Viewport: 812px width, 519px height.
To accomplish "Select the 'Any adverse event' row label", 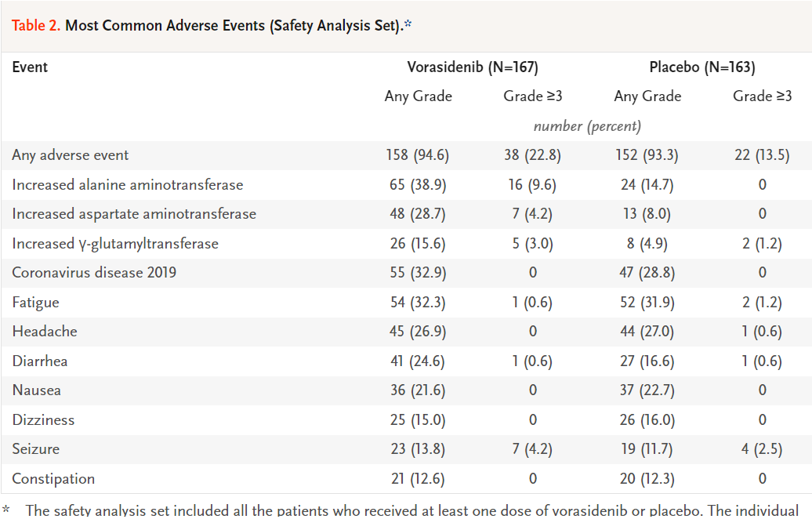I will (71, 155).
